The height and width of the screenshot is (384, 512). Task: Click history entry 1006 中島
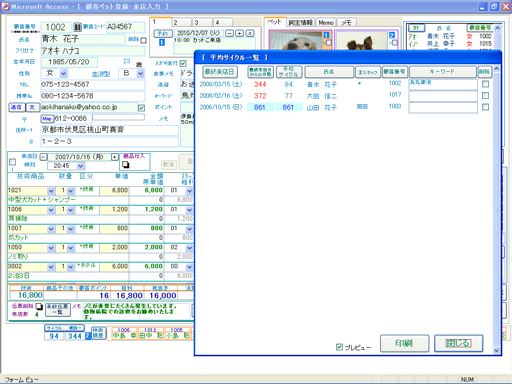click(124, 333)
